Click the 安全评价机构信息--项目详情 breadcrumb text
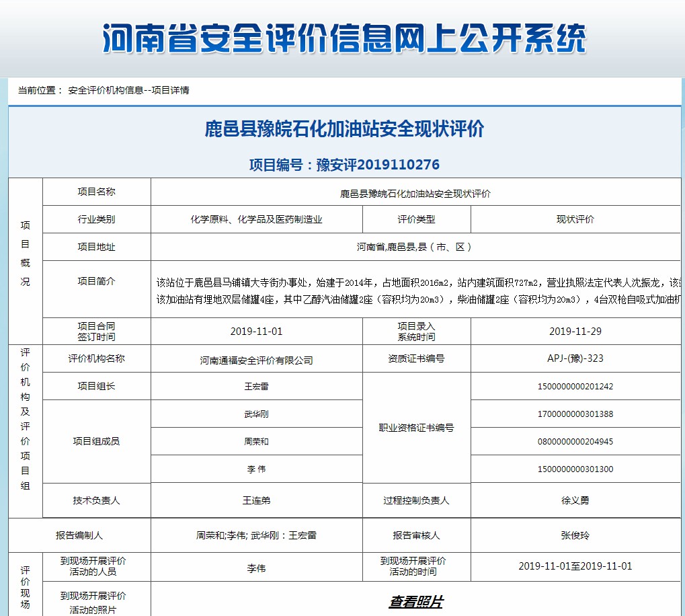 click(x=128, y=90)
